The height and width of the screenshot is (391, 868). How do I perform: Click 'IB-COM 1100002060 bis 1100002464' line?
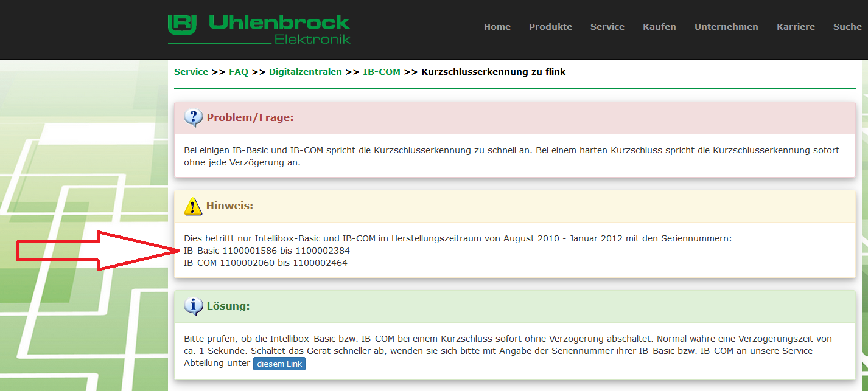tap(265, 263)
